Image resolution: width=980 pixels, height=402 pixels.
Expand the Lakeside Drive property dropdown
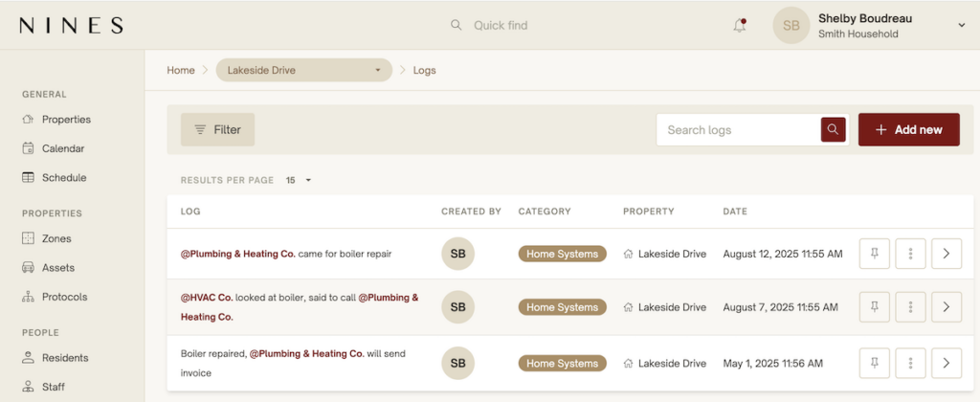(303, 70)
